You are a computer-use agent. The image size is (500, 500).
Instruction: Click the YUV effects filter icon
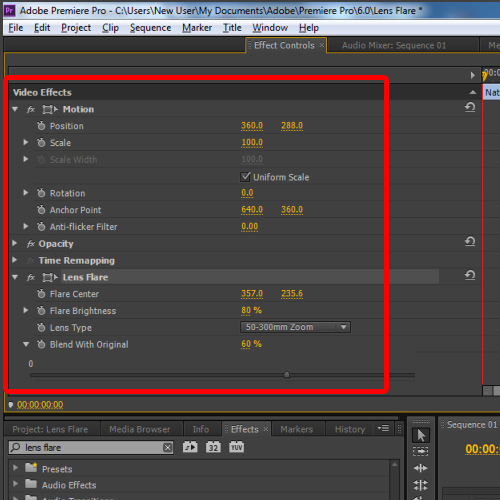[236, 447]
